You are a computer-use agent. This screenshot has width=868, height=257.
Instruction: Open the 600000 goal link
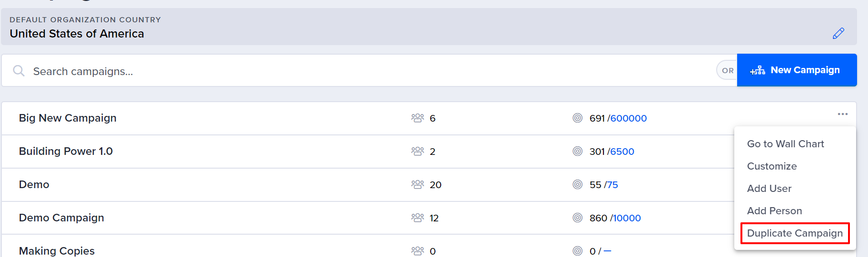(629, 118)
